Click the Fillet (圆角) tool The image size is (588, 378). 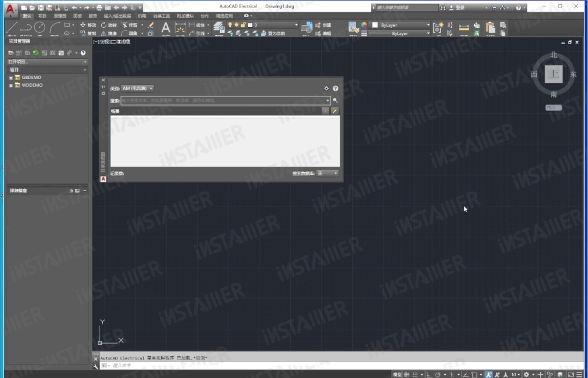point(130,33)
